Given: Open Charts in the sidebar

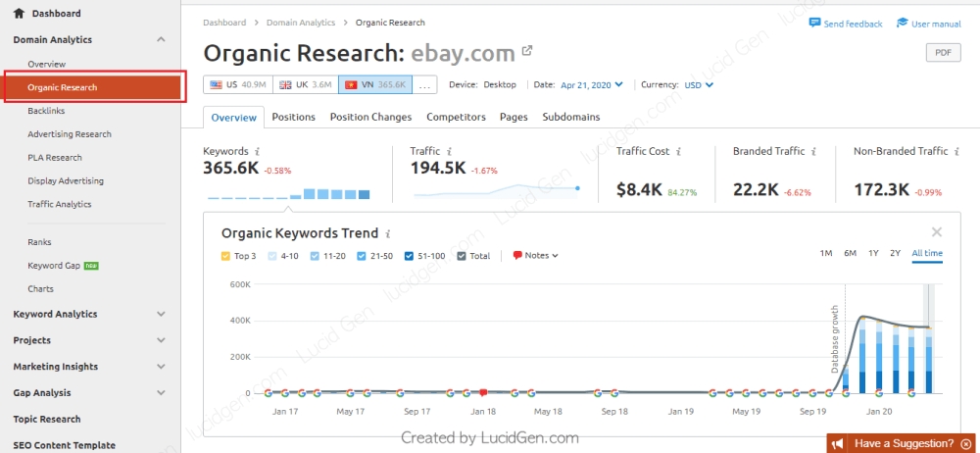Looking at the screenshot, I should tap(40, 289).
